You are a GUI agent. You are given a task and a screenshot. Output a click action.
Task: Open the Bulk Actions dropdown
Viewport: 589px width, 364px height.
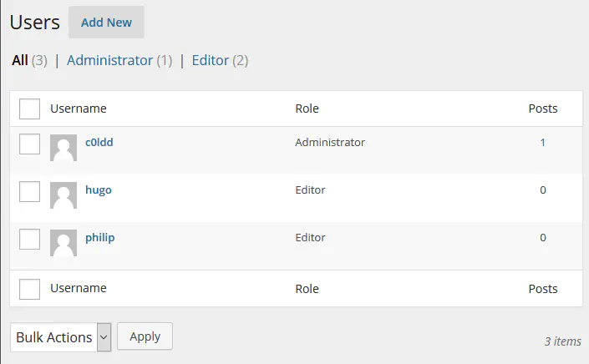61,337
